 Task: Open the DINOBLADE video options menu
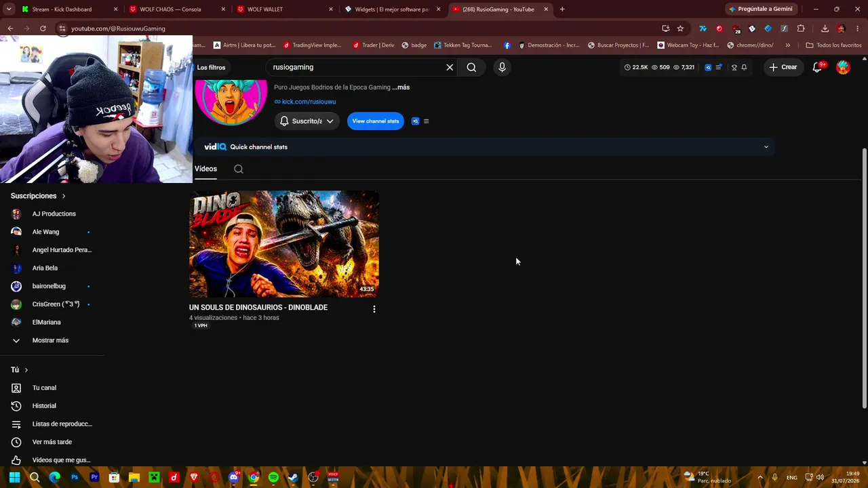[x=374, y=309]
